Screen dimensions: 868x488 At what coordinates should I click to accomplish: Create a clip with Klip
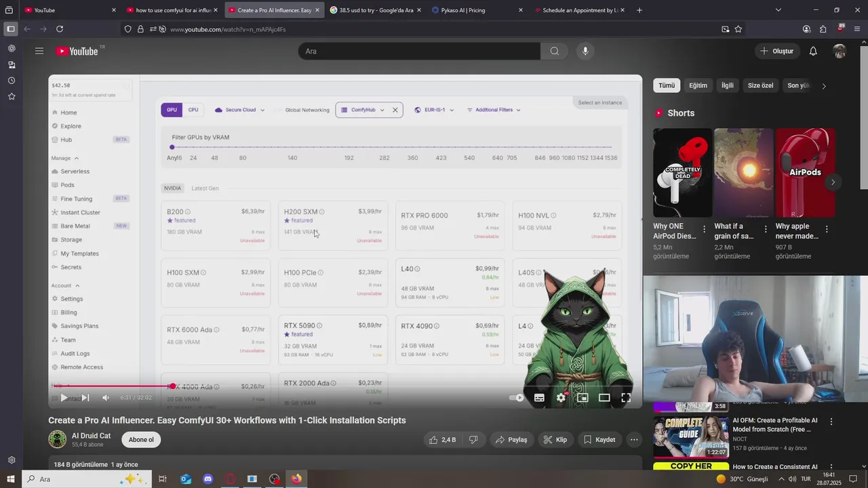point(555,440)
